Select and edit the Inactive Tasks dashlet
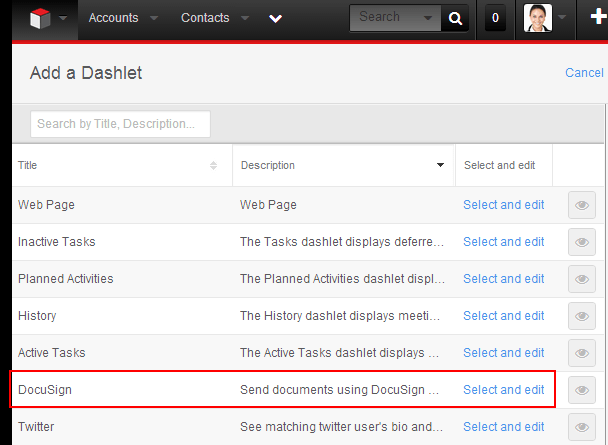This screenshot has width=608, height=445. 504,242
